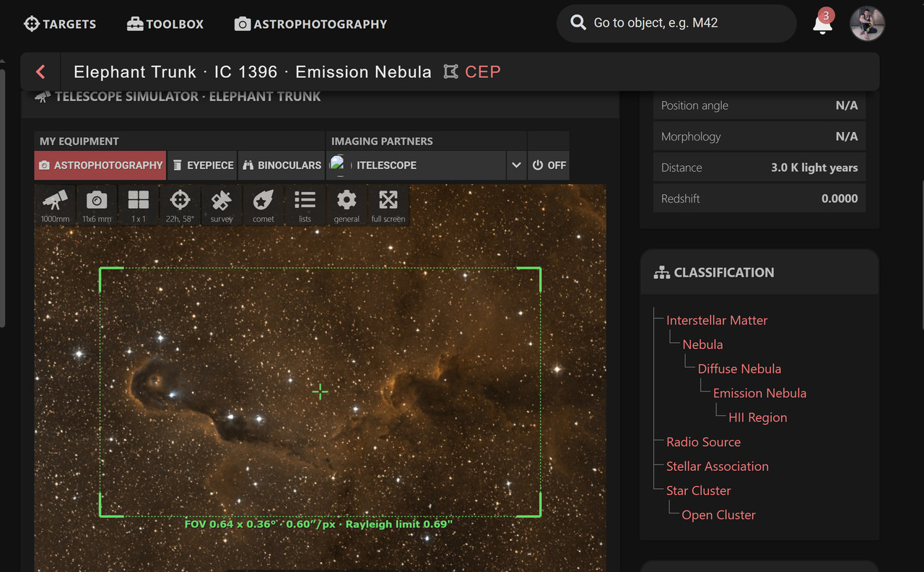924x572 pixels.
Task: Switch to the Eyepiece tab
Action: point(203,165)
